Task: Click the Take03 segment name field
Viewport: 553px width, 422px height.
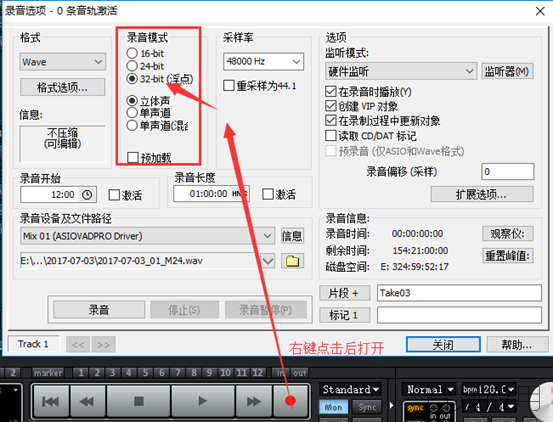Action: tap(459, 293)
